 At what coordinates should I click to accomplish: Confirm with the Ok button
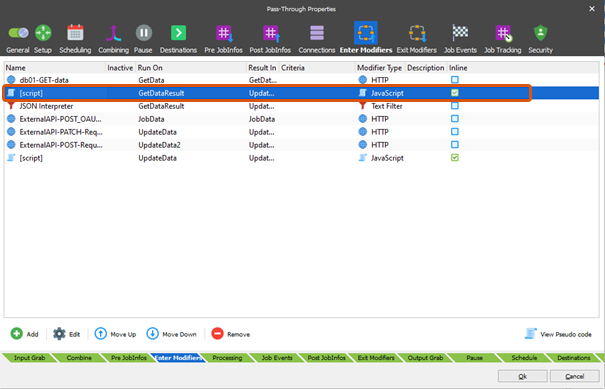(522, 376)
